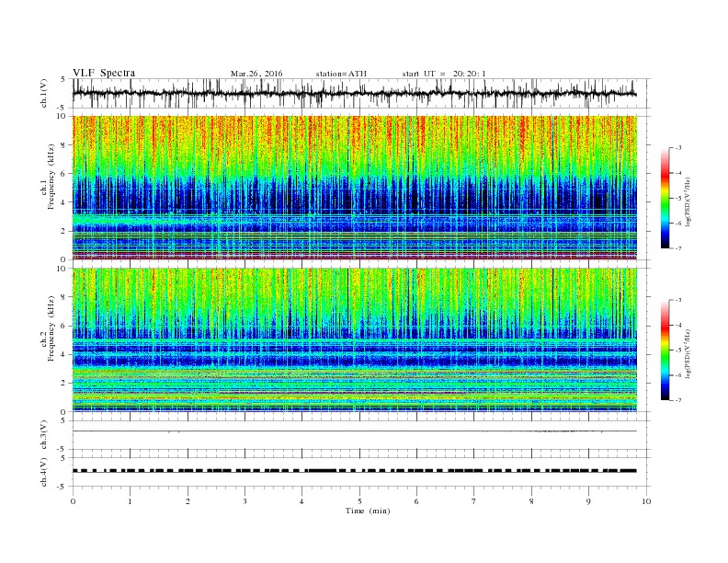The height and width of the screenshot is (563, 728).
Task: Click time axis tick label "10"
Action: point(646,501)
